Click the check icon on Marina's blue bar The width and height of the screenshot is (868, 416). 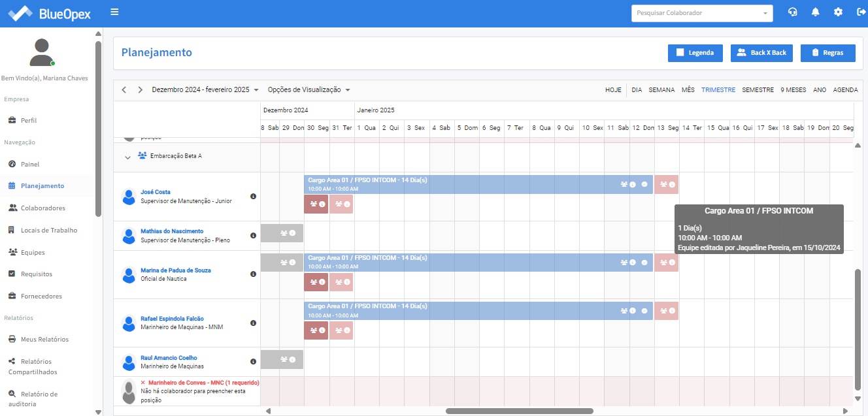644,263
